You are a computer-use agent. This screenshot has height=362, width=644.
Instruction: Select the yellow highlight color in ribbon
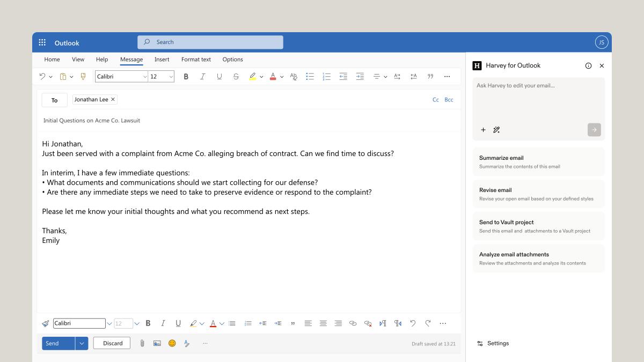coord(252,77)
